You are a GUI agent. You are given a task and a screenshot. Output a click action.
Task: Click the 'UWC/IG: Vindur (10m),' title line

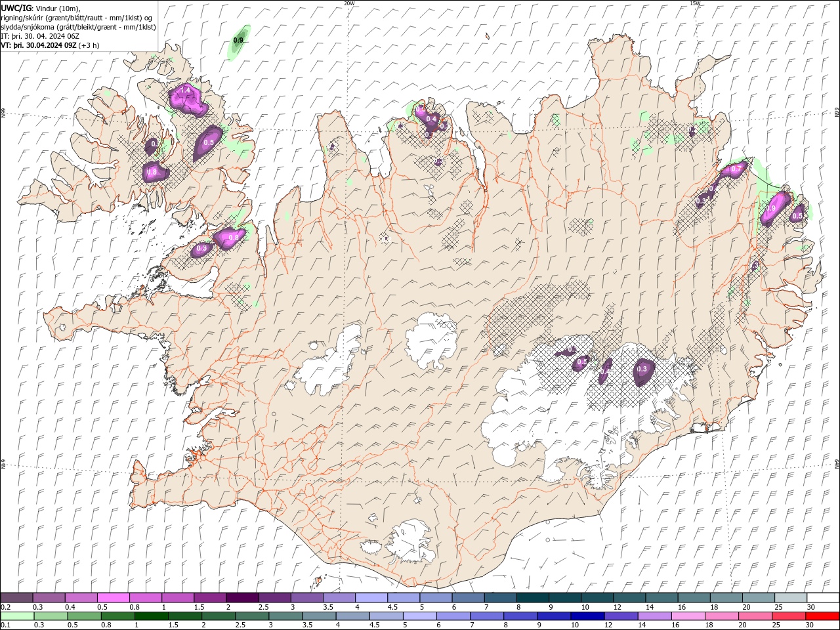tap(41, 8)
